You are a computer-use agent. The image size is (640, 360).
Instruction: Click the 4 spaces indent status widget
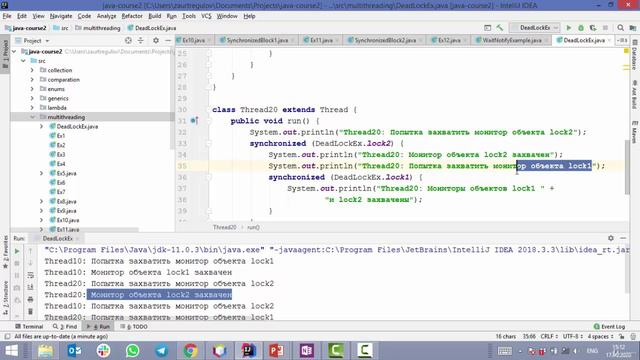tap(600, 337)
